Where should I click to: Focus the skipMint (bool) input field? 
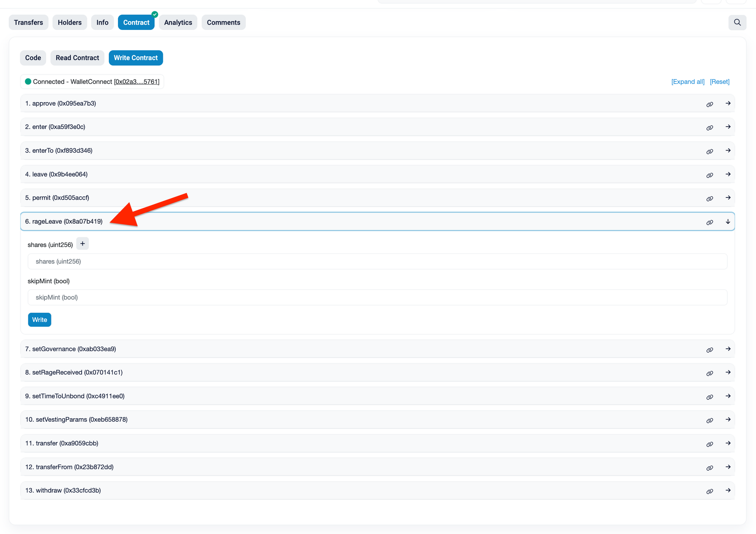[377, 297]
